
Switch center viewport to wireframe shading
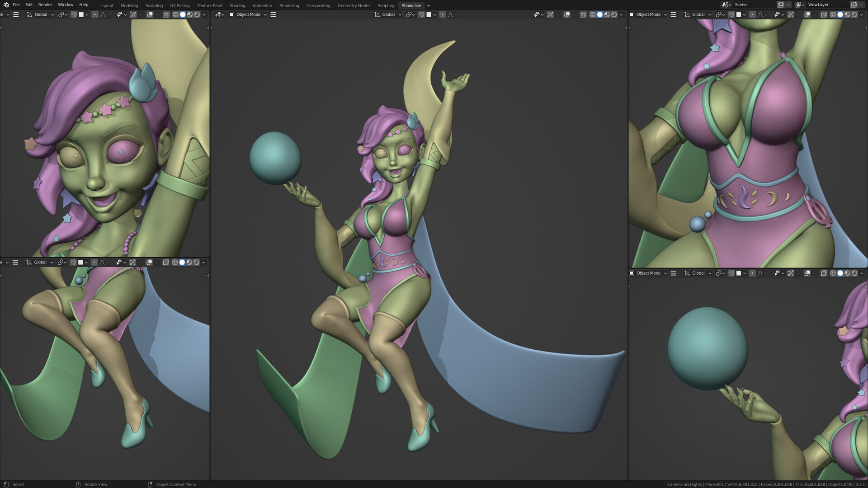pos(593,14)
